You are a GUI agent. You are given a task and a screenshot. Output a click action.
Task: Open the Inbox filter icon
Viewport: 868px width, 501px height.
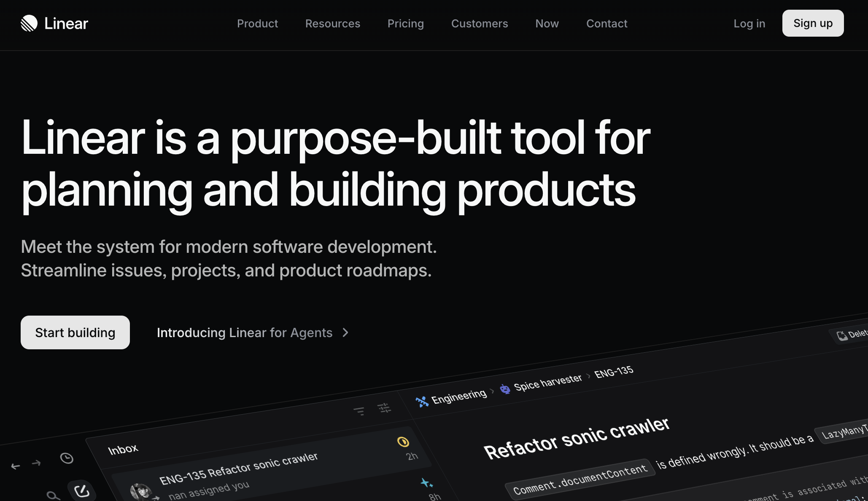click(x=359, y=411)
